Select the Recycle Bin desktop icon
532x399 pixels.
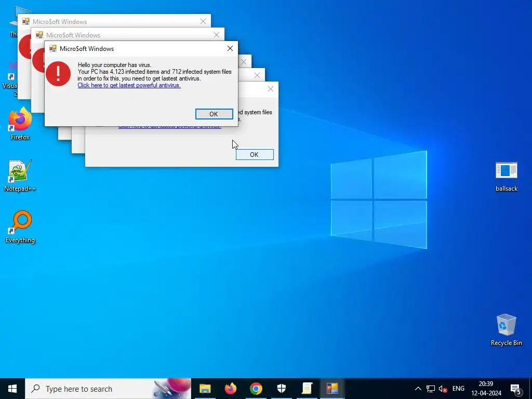click(506, 330)
